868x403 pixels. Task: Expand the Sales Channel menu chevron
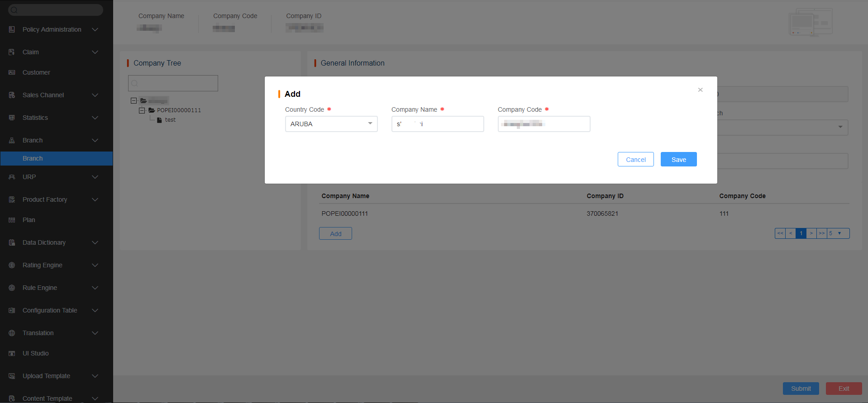[x=95, y=95]
